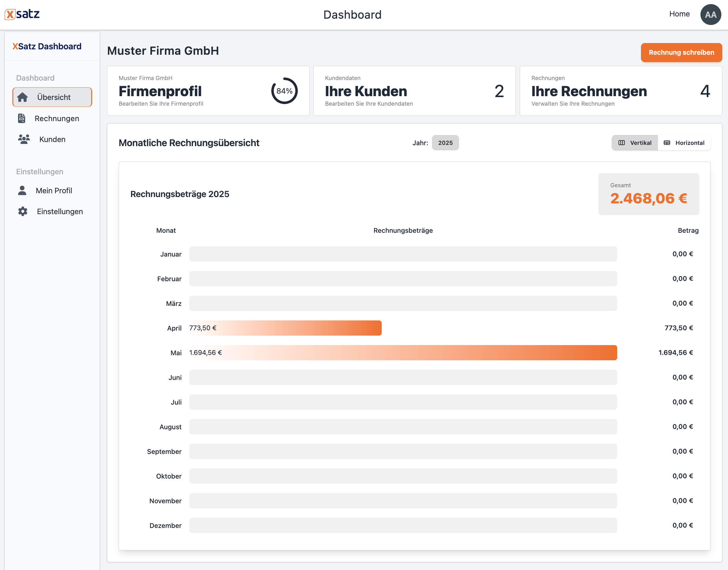Image resolution: width=728 pixels, height=570 pixels.
Task: Open the Jahr 2025 year selector
Action: pyautogui.click(x=445, y=143)
